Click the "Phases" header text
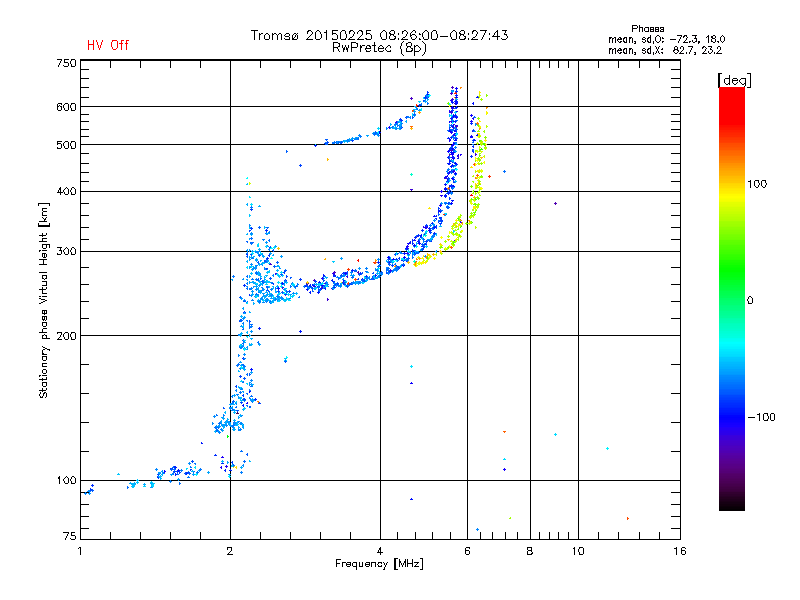Image resolution: width=800 pixels, height=600 pixels. pos(647,29)
